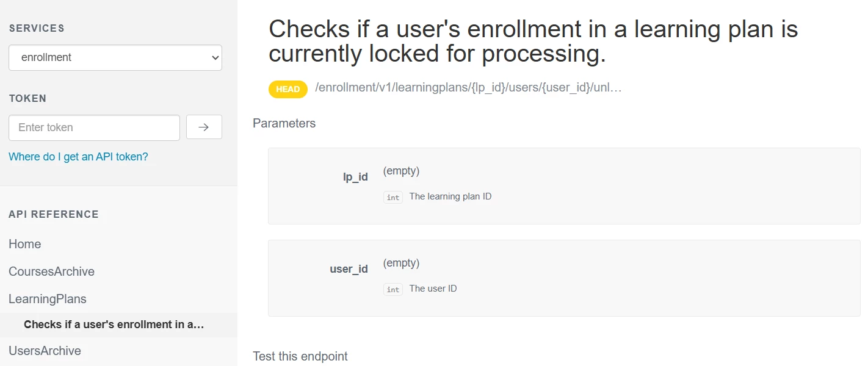Click the lp_id parameter name

click(x=355, y=178)
